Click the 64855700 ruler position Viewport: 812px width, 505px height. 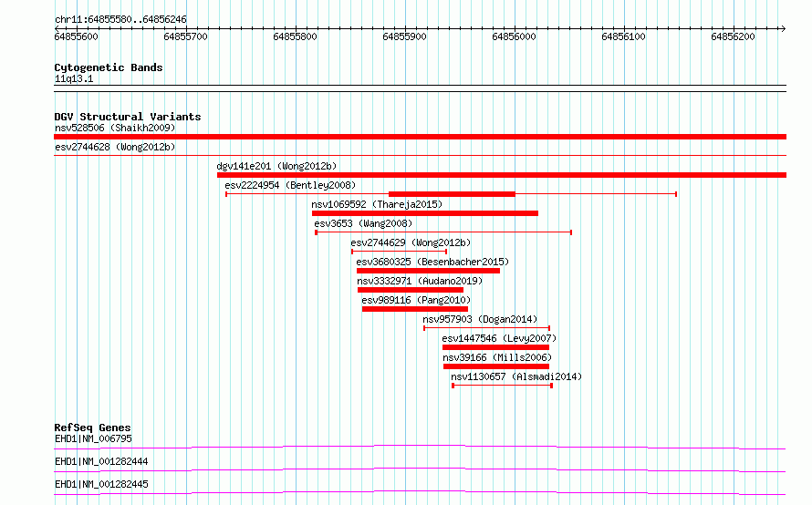coord(185,36)
